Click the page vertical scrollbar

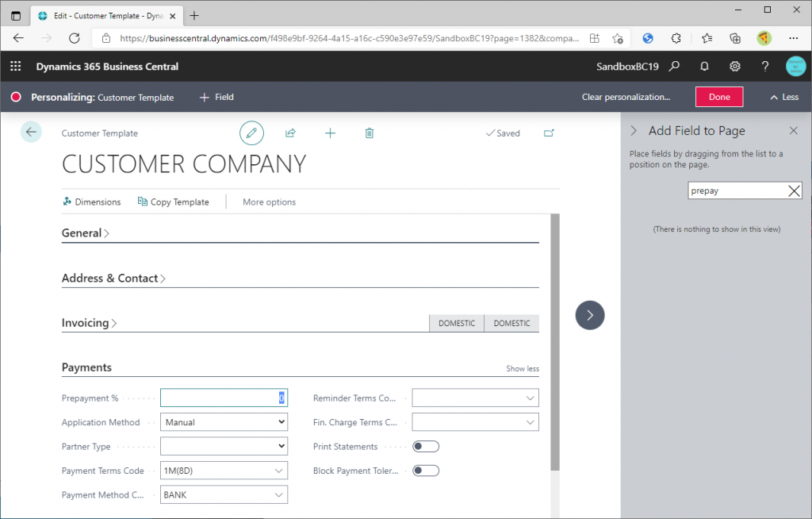554,342
